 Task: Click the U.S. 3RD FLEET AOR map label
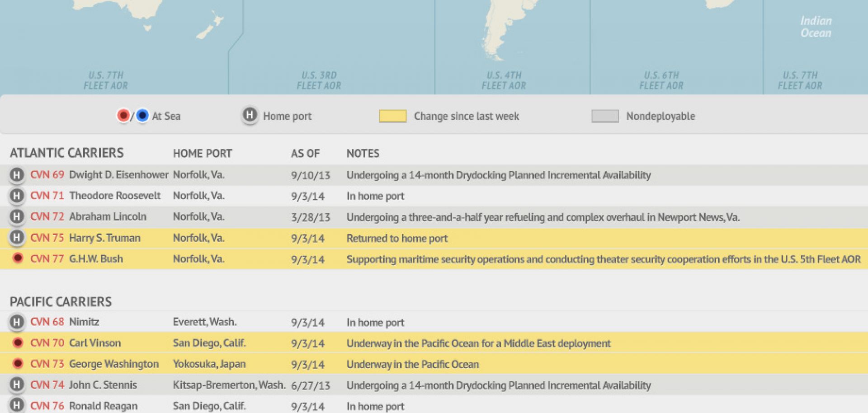pyautogui.click(x=319, y=80)
